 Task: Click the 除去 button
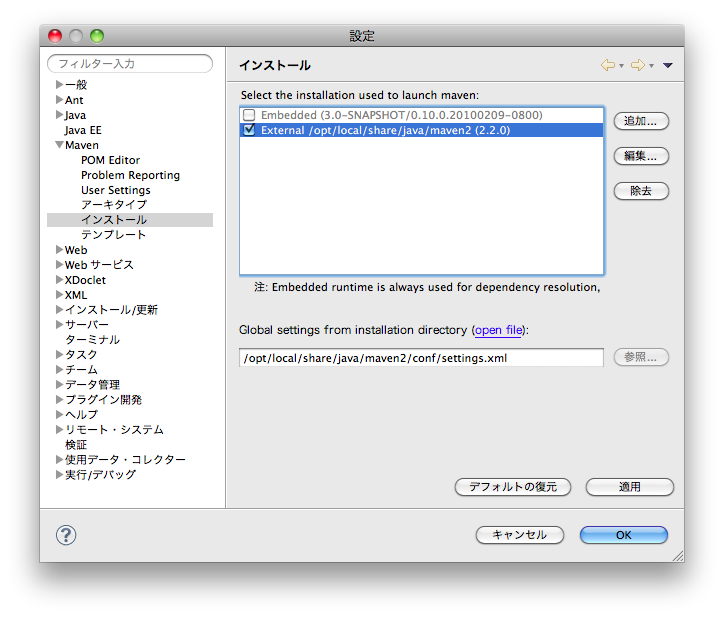coord(640,191)
